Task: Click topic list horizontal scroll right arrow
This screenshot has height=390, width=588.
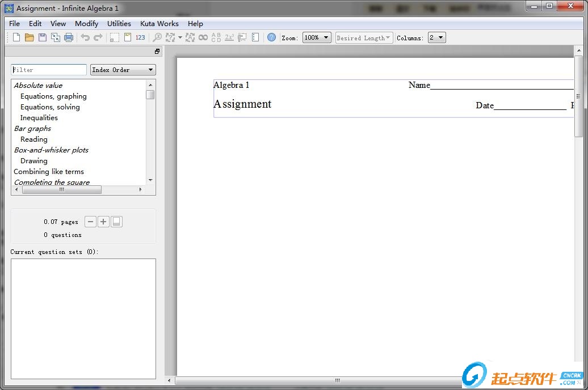Action: pyautogui.click(x=141, y=189)
